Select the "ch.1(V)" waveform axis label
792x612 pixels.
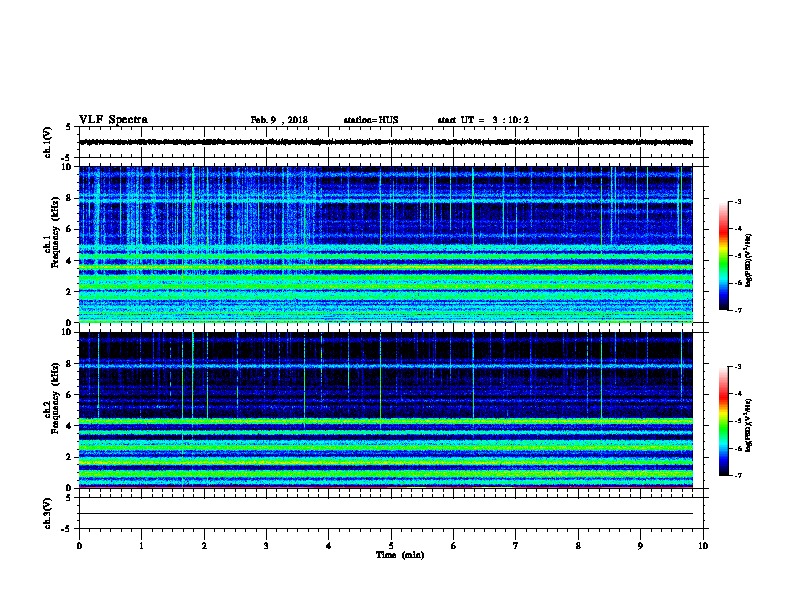48,142
